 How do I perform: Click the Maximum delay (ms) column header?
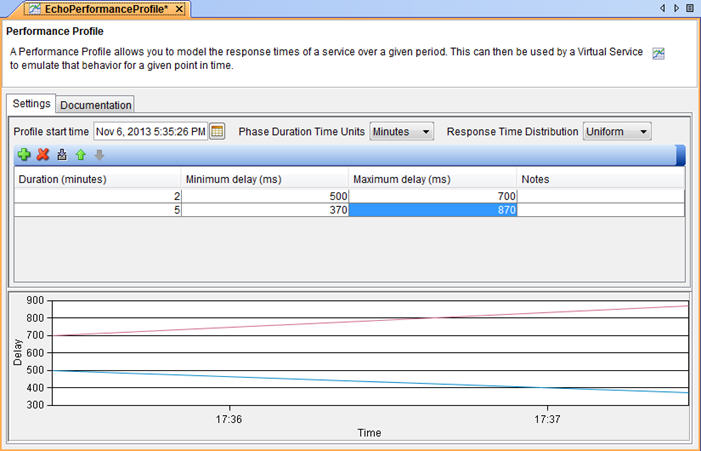tap(432, 179)
